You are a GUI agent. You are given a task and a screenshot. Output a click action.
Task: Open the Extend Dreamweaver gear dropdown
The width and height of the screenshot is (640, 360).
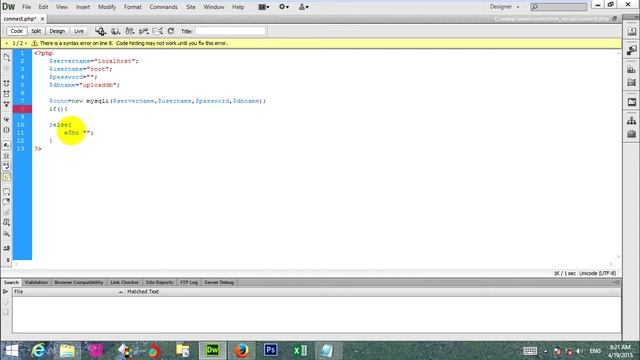tap(284, 7)
